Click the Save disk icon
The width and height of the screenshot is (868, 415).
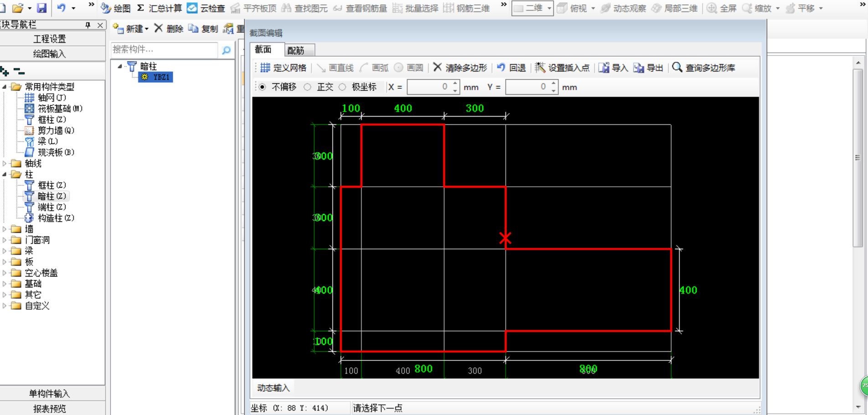pyautogui.click(x=41, y=8)
